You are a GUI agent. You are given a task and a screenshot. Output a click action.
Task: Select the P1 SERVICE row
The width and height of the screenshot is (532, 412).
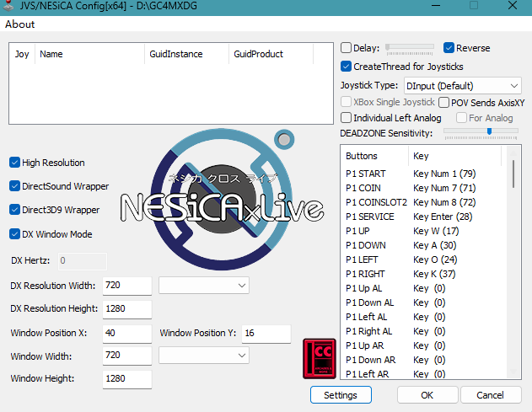(423, 217)
